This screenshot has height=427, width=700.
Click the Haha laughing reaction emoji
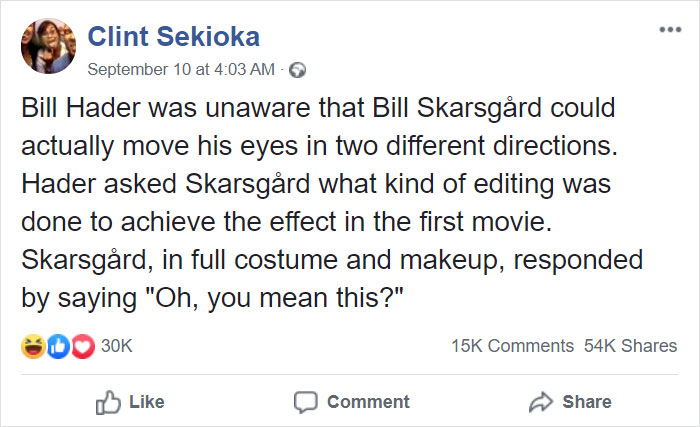point(34,346)
